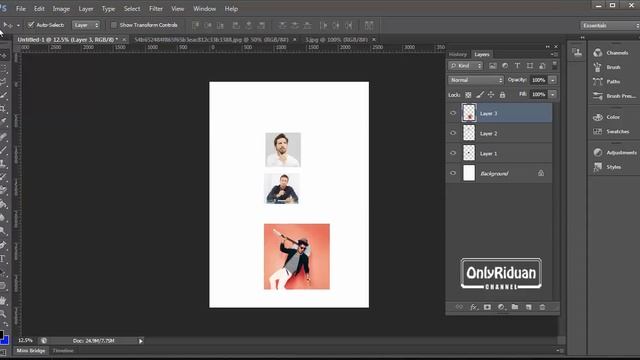The height and width of the screenshot is (360, 640).
Task: Click the Channels panel icon
Action: click(x=598, y=53)
